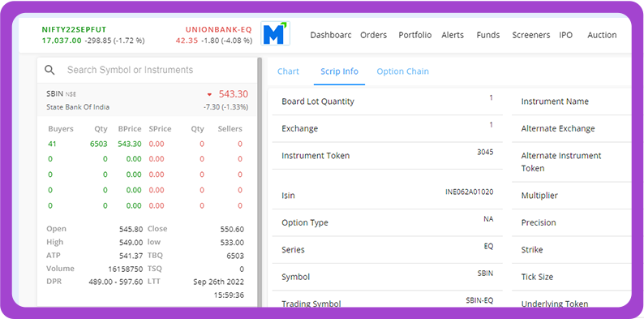This screenshot has width=644, height=319.
Task: Click the Close value 550.60
Action: click(232, 229)
